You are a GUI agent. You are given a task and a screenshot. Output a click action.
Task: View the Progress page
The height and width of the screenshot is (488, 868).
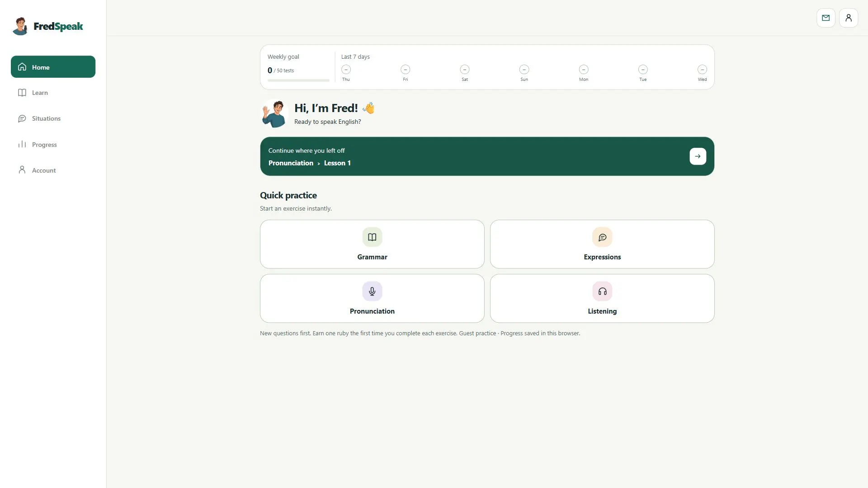(53, 145)
